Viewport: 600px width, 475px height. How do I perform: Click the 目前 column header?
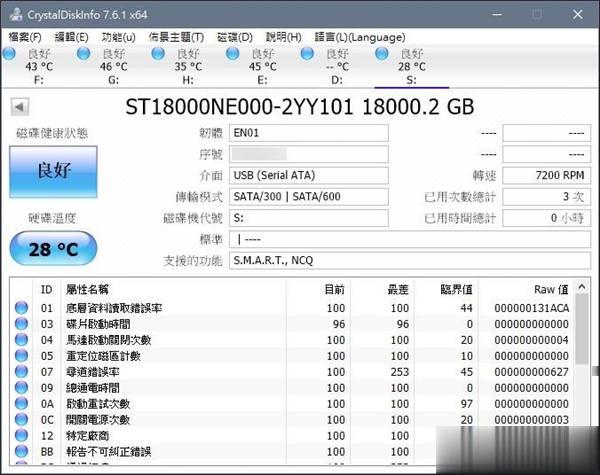[334, 289]
